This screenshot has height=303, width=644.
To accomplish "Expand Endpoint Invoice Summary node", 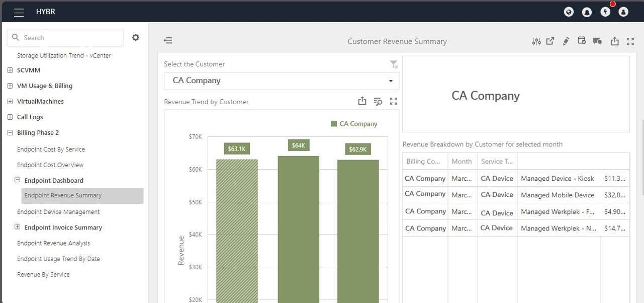I will pos(17,226).
